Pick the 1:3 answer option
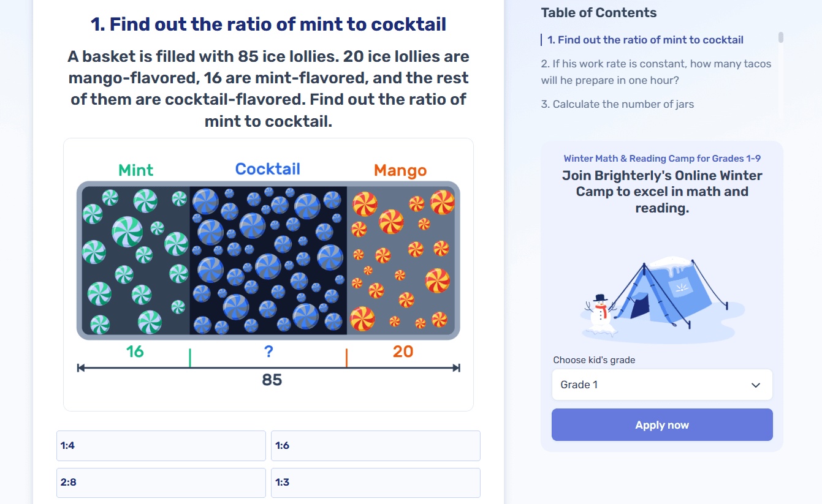Screen dimensions: 822x504 [x=375, y=483]
